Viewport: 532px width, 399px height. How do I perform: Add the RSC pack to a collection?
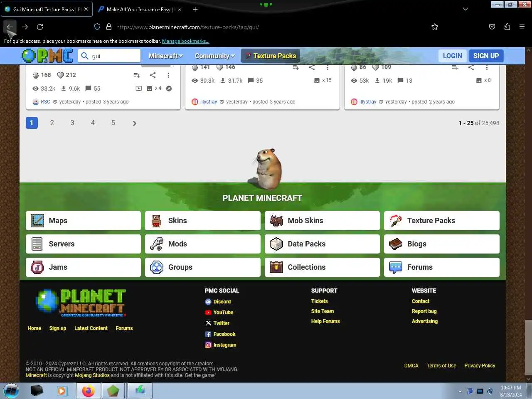[x=137, y=75]
